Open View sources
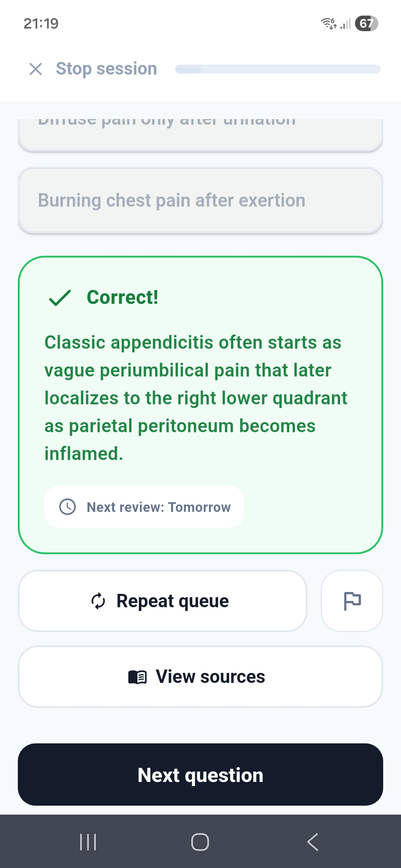This screenshot has width=401, height=868. pos(200,676)
